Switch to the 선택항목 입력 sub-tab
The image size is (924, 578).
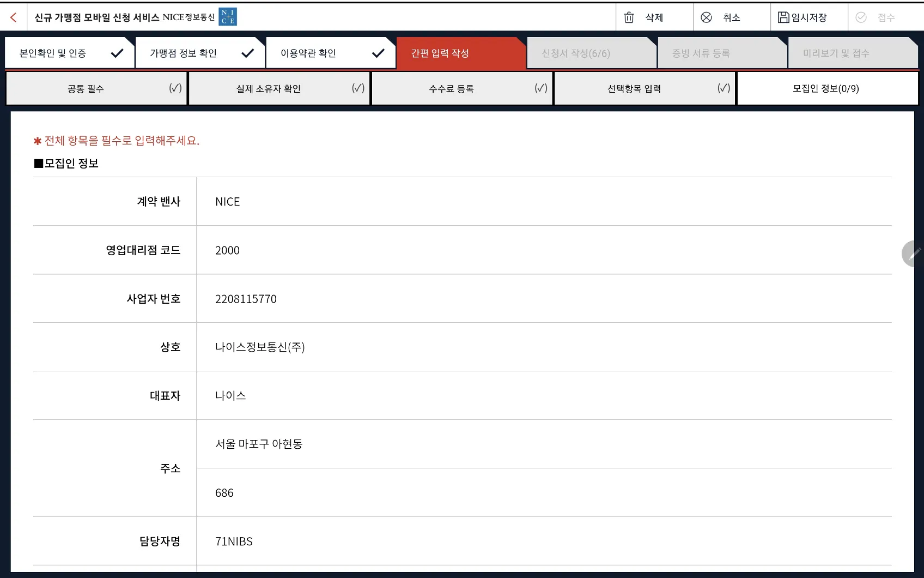click(645, 88)
